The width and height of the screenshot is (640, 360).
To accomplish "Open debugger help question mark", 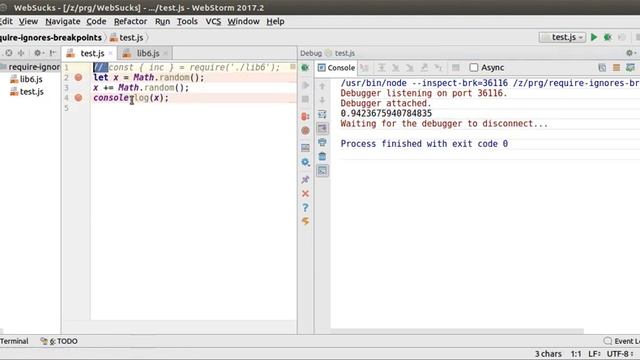I will 305,208.
